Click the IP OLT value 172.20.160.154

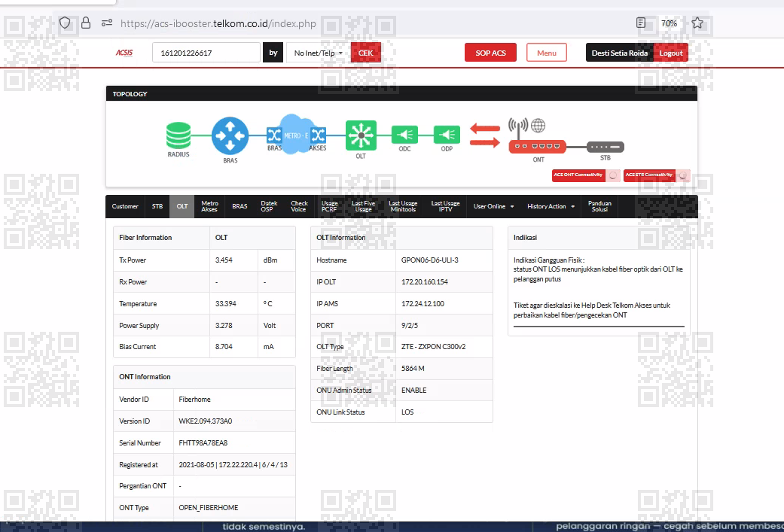coord(425,281)
